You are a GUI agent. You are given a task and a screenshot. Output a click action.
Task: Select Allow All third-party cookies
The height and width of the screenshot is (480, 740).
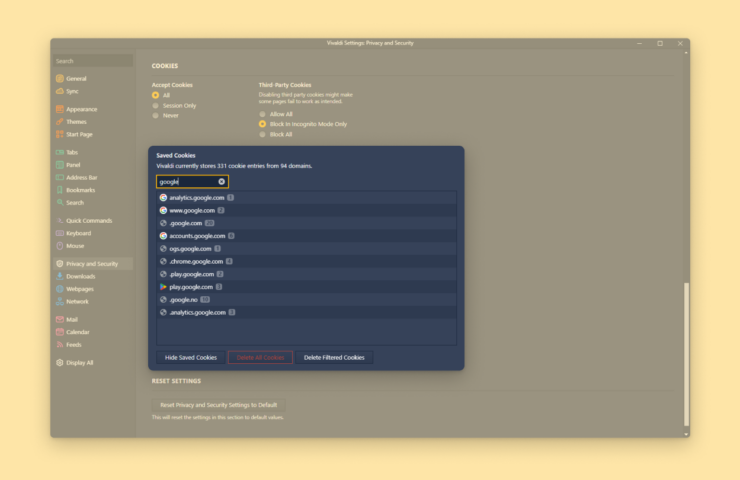tap(262, 114)
